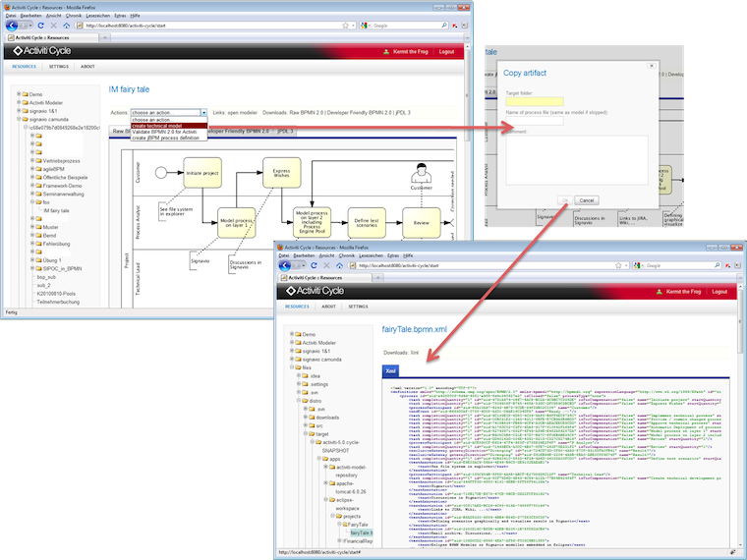Click the bookmark star in top window's address bar
Screen dimensions: 747x560
pyautogui.click(x=345, y=26)
